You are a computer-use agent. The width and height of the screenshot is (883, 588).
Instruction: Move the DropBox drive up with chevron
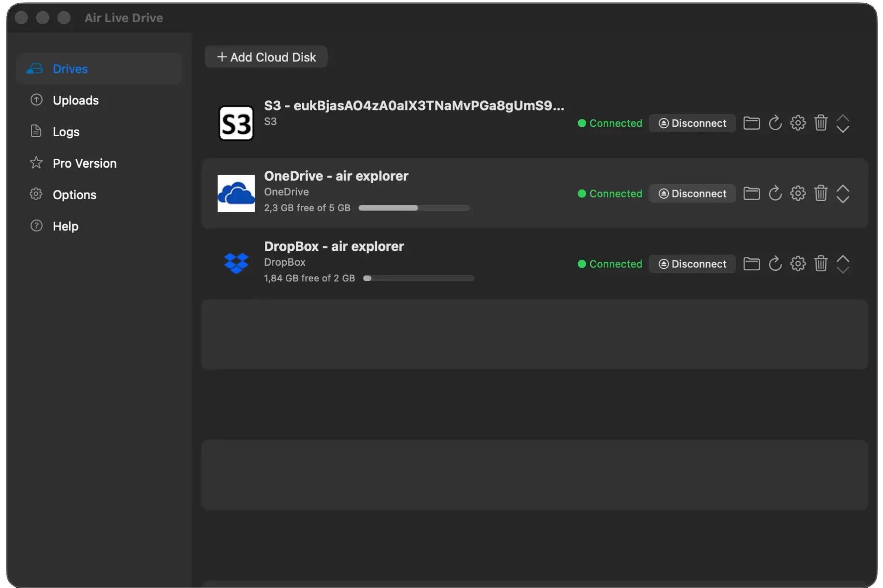click(x=843, y=259)
